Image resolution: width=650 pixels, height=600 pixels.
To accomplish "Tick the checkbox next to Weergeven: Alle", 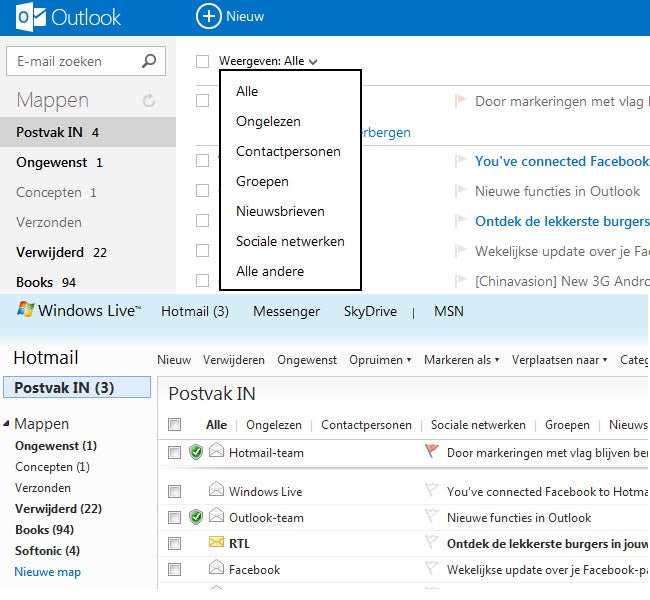I will (x=203, y=61).
